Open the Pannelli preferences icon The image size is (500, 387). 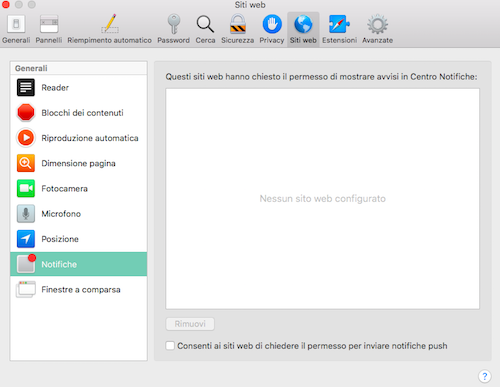(49, 24)
